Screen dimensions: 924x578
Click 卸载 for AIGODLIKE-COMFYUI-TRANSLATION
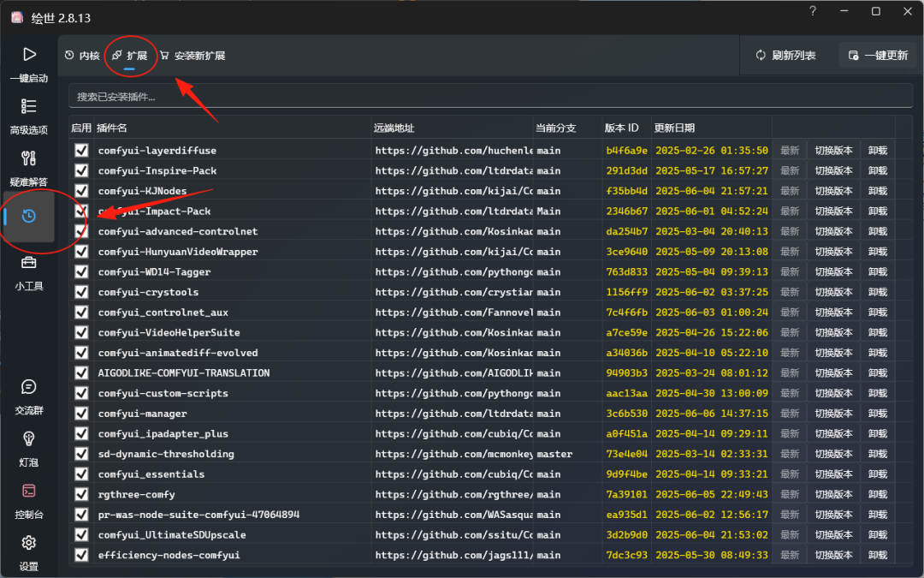(x=878, y=372)
